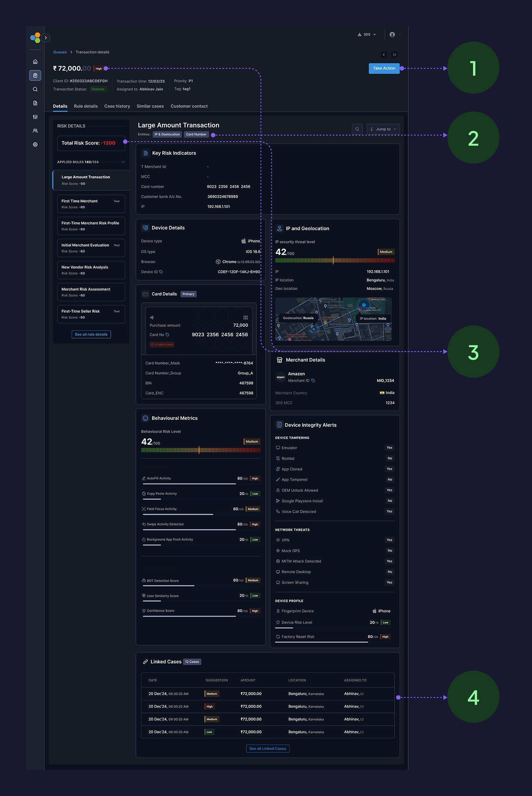Viewport: 532px width, 796px height.
Task: Expand the sidebar using the chevron button
Action: pos(46,38)
